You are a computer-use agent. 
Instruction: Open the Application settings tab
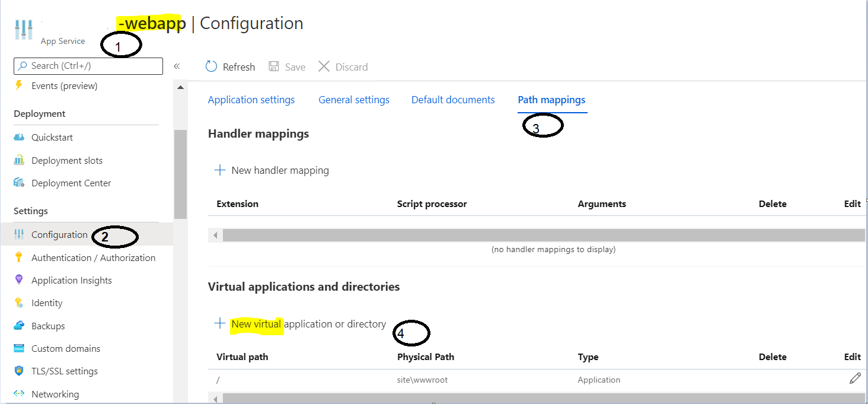coord(251,100)
